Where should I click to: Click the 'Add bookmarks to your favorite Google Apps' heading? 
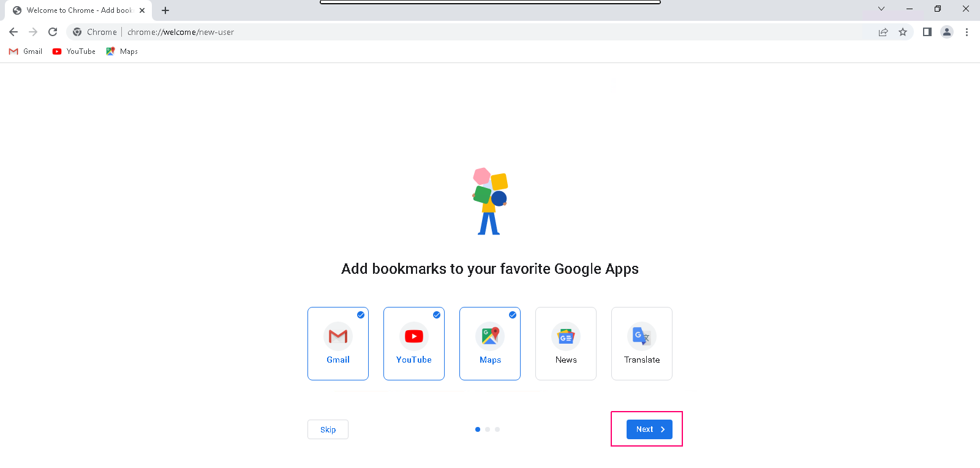pyautogui.click(x=490, y=269)
